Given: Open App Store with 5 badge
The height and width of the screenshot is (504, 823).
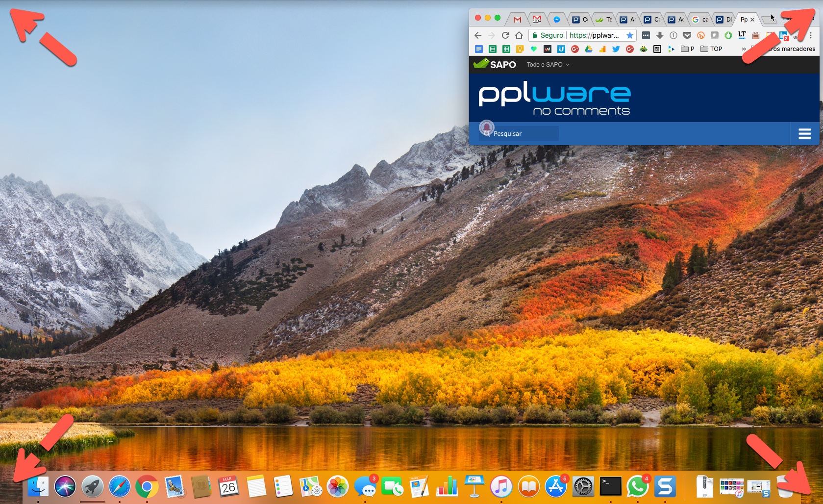Looking at the screenshot, I should (556, 487).
